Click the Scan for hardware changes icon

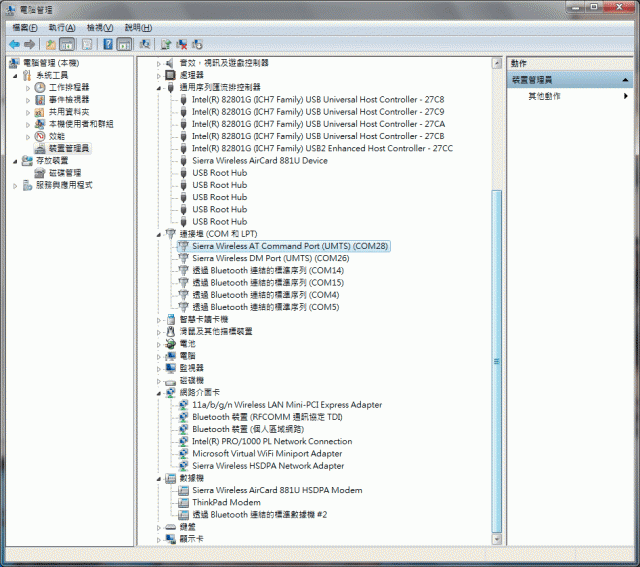144,44
